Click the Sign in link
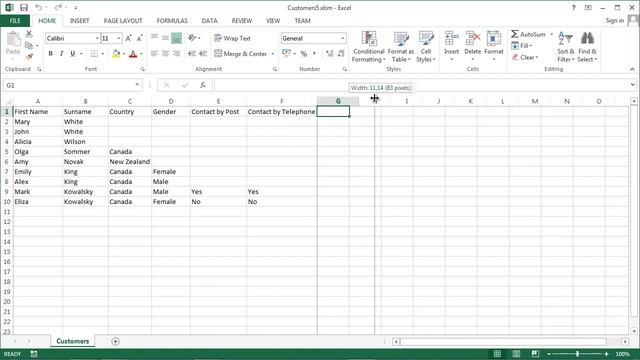 point(615,21)
